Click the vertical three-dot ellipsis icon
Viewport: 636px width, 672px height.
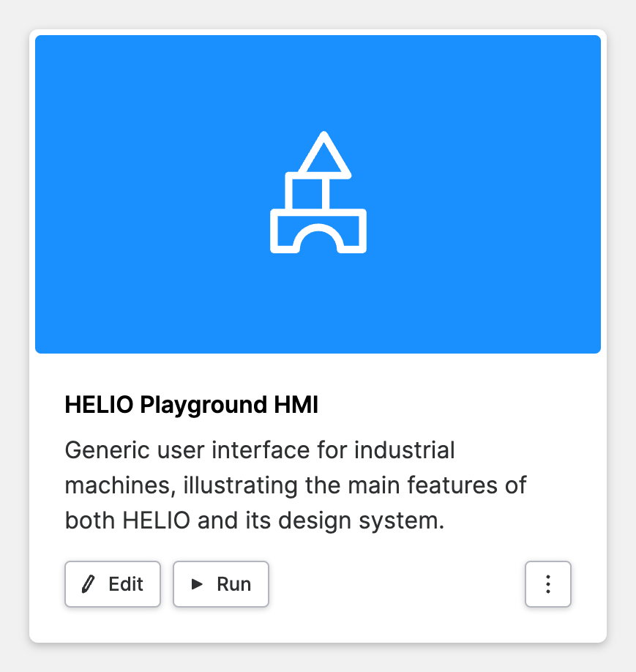547,584
